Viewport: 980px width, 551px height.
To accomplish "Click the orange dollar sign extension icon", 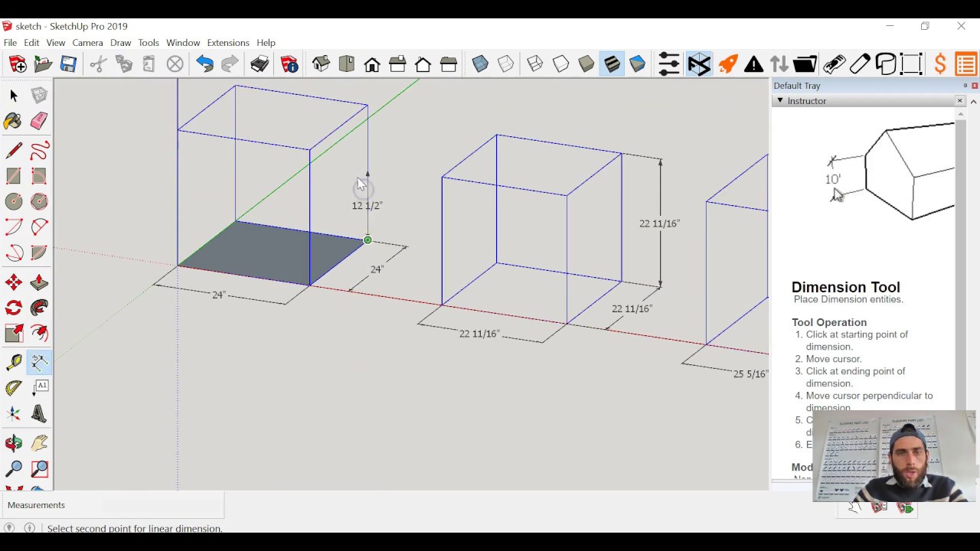I will [x=940, y=64].
